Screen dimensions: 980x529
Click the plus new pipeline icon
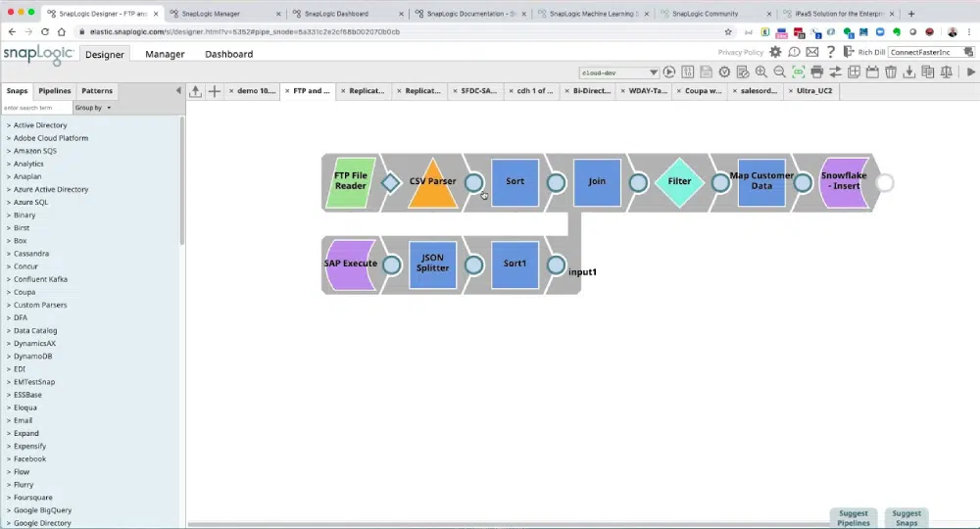[215, 91]
